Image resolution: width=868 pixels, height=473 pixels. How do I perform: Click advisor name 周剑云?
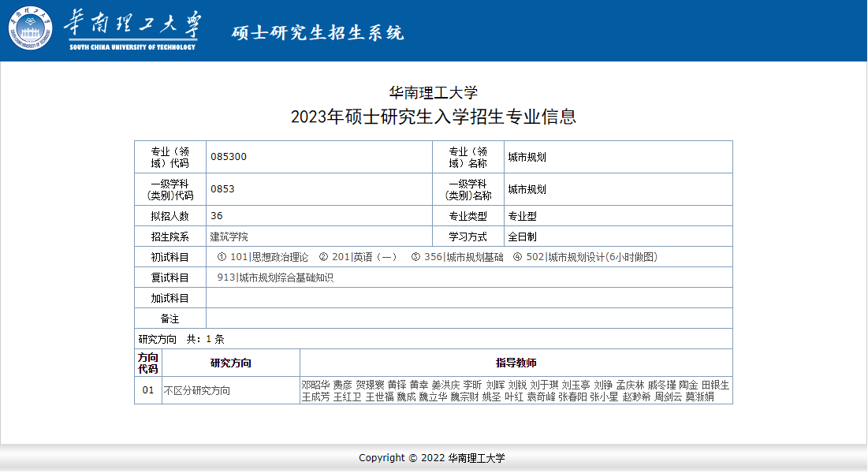(668, 397)
